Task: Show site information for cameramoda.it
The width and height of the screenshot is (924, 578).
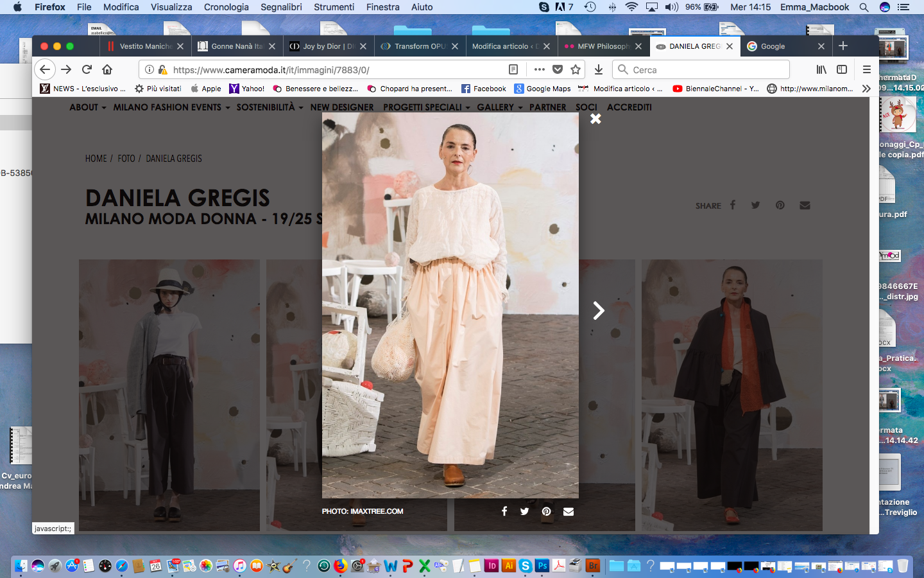Action: click(x=149, y=69)
